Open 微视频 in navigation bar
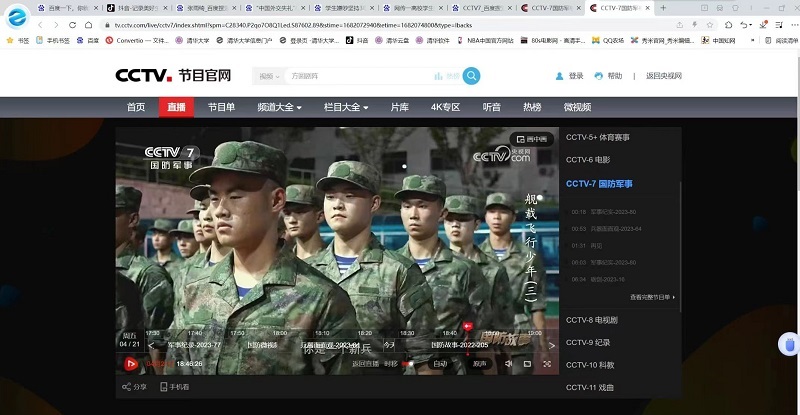 pyautogui.click(x=577, y=107)
